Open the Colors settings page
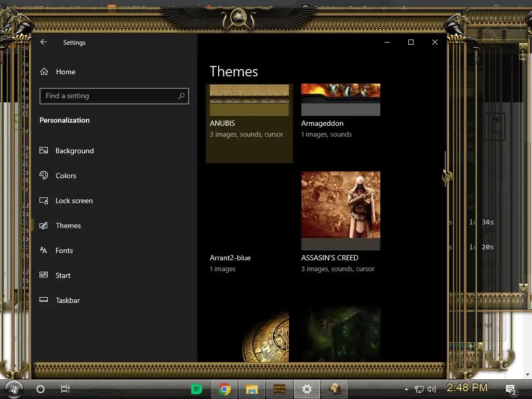This screenshot has height=399, width=532. click(66, 176)
